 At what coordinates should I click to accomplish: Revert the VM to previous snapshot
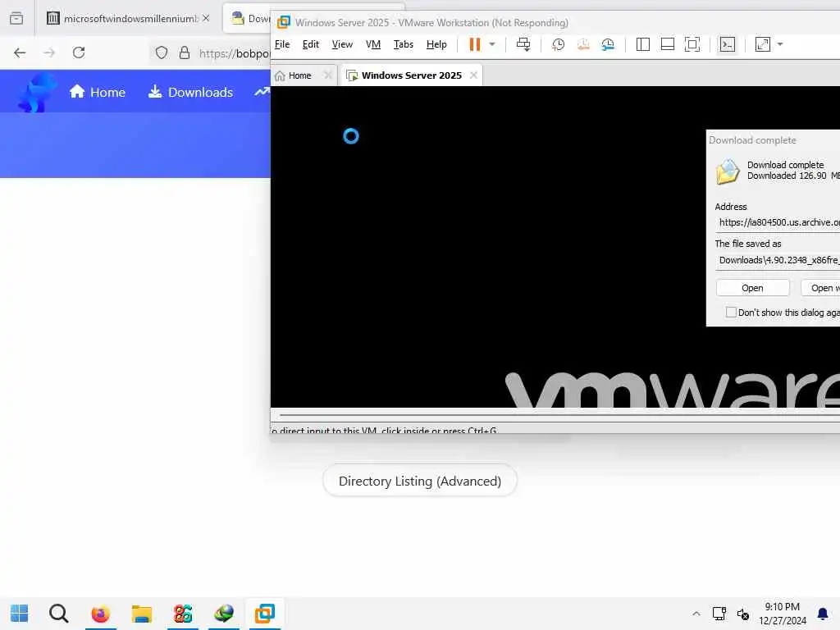point(583,44)
